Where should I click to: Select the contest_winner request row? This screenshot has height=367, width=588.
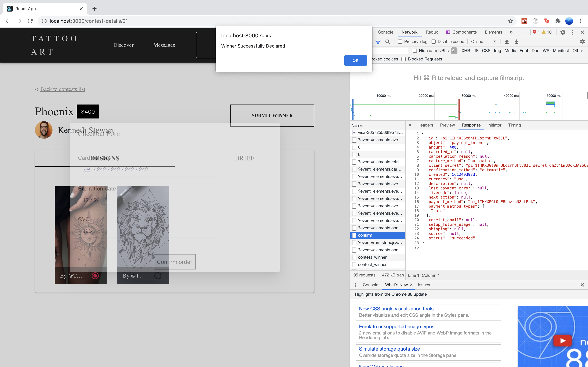(x=372, y=257)
